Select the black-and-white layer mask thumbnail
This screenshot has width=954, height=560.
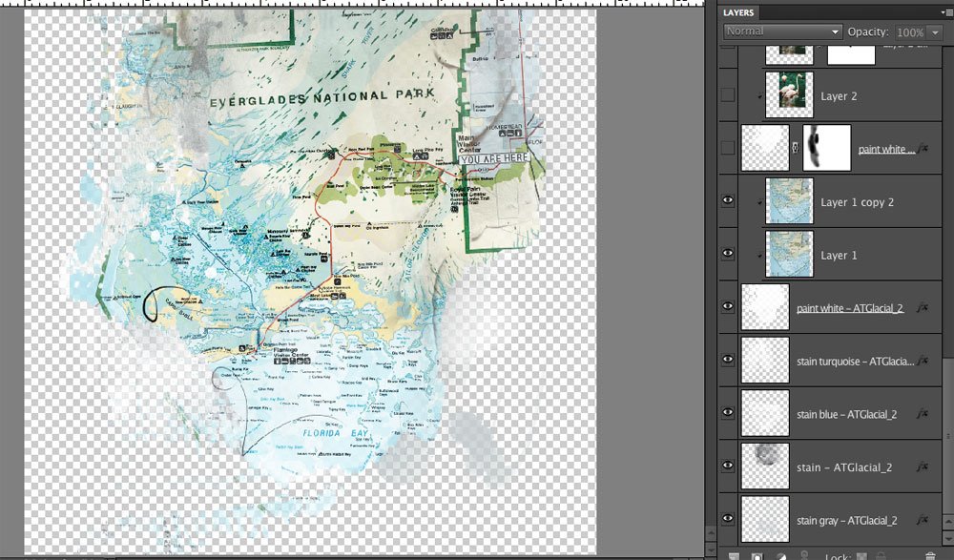point(827,148)
